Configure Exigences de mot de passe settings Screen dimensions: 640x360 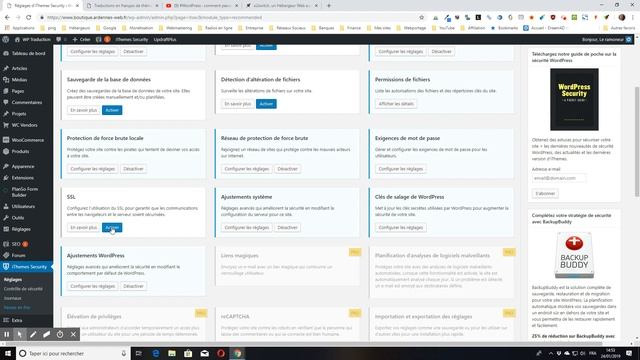(x=400, y=169)
